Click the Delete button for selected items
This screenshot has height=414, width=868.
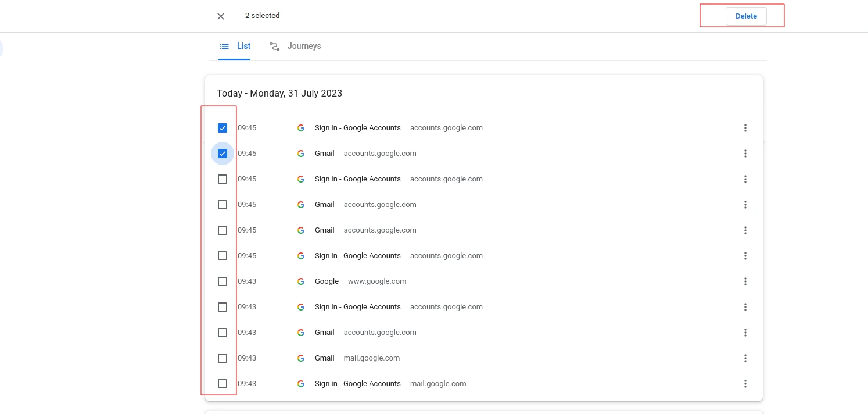pyautogui.click(x=746, y=16)
